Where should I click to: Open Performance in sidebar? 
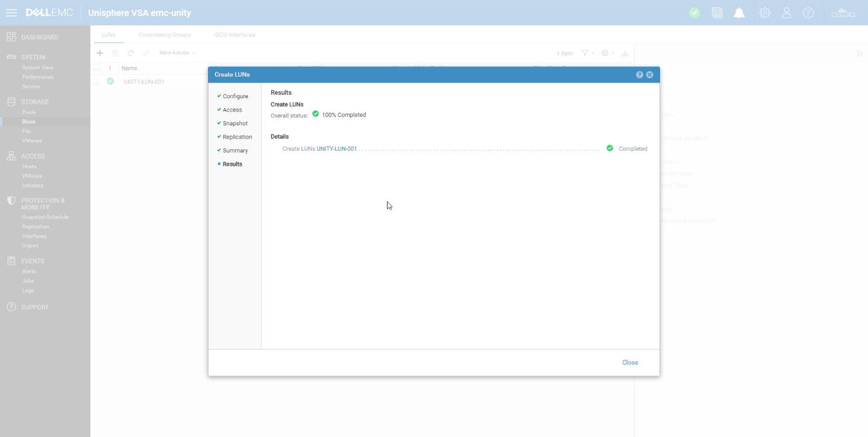coord(37,77)
